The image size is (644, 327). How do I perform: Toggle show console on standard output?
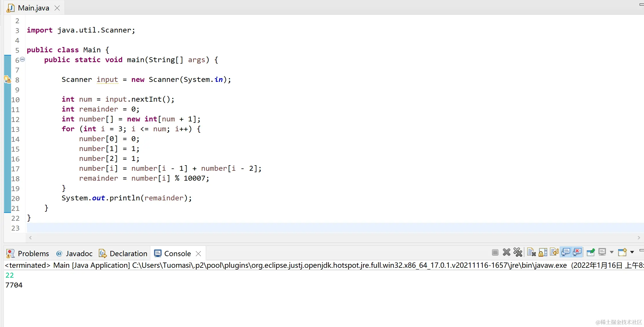(566, 252)
